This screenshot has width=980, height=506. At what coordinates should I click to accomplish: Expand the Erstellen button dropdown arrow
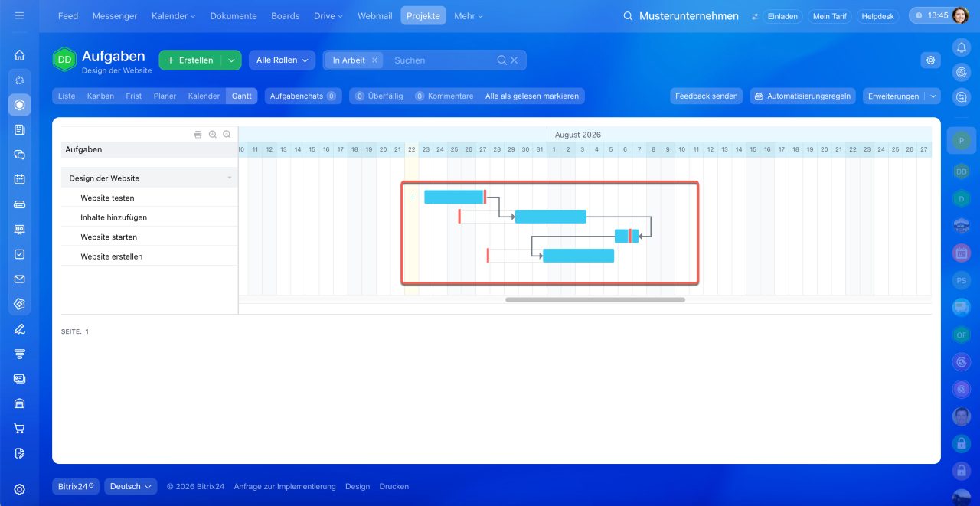coord(231,60)
